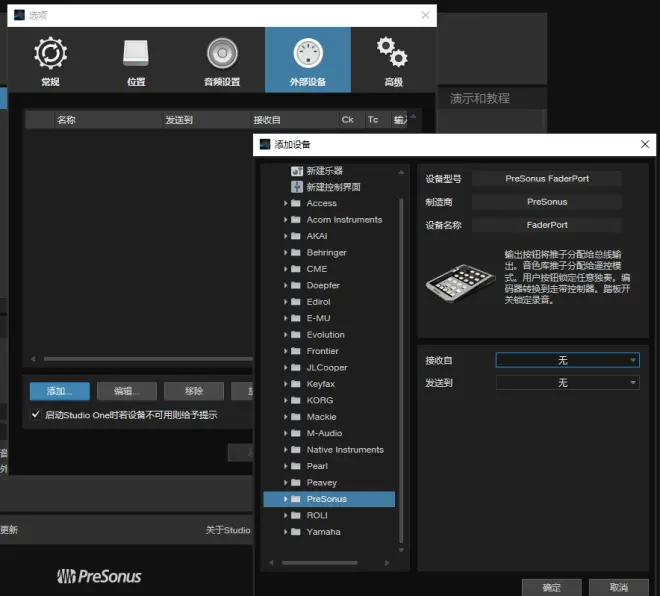
Task: Click the KORG folder icon
Action: point(296,400)
